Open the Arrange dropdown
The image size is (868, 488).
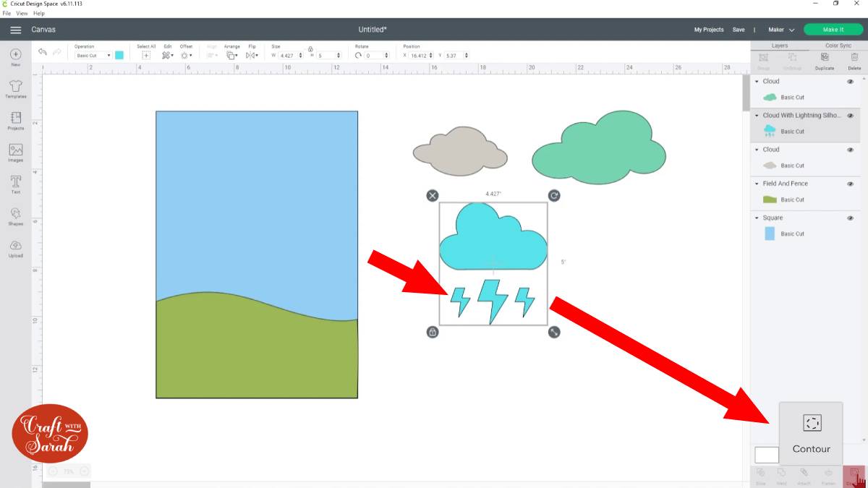coord(231,55)
